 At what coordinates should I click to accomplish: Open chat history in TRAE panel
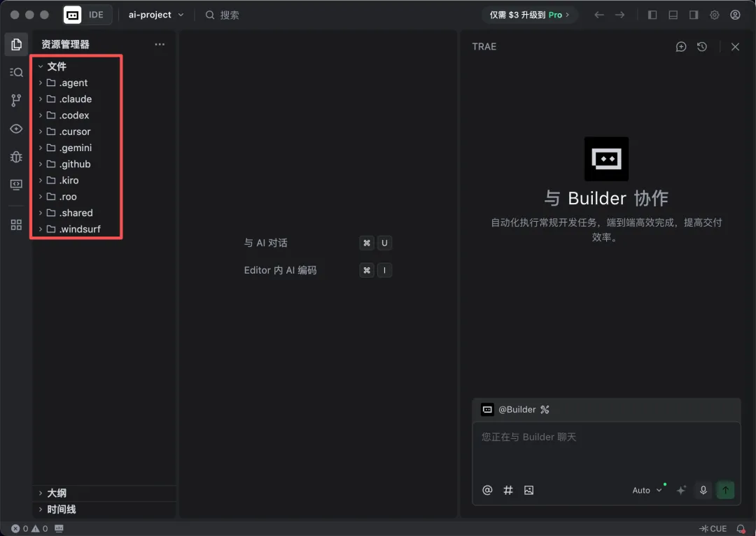coord(702,47)
